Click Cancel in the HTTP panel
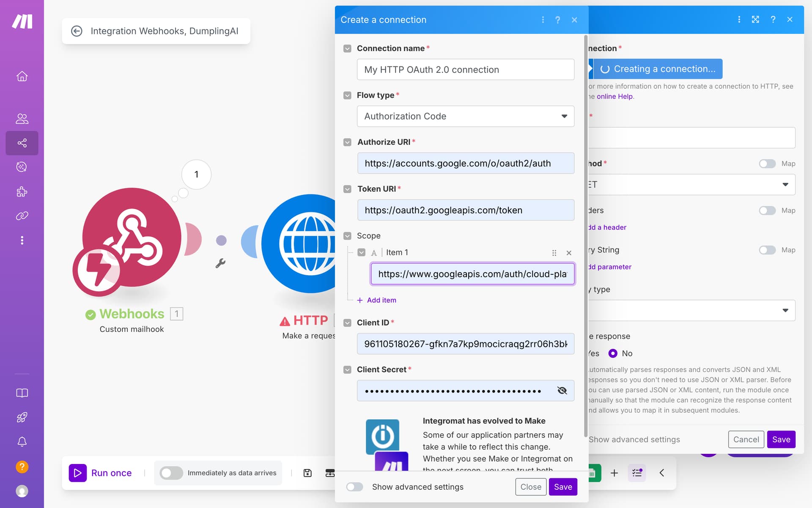 [746, 439]
